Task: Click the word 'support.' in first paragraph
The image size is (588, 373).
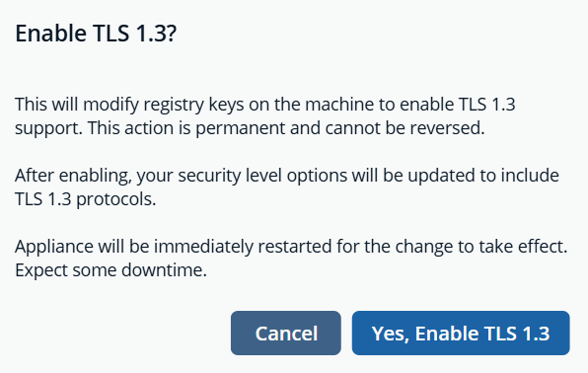Action: point(48,128)
